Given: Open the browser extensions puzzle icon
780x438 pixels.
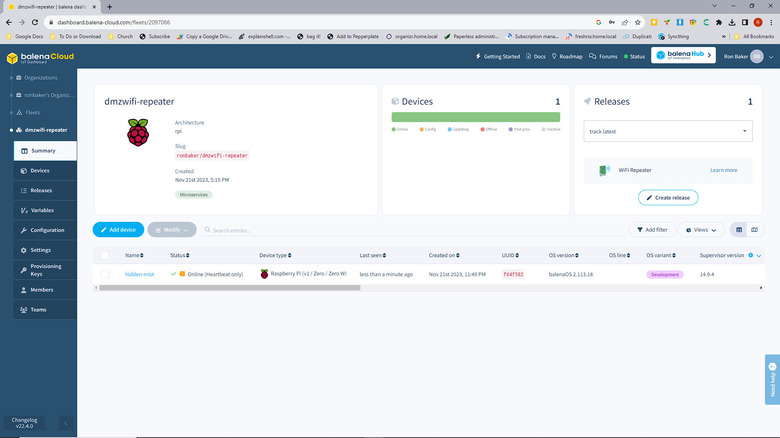Looking at the screenshot, I should 718,21.
